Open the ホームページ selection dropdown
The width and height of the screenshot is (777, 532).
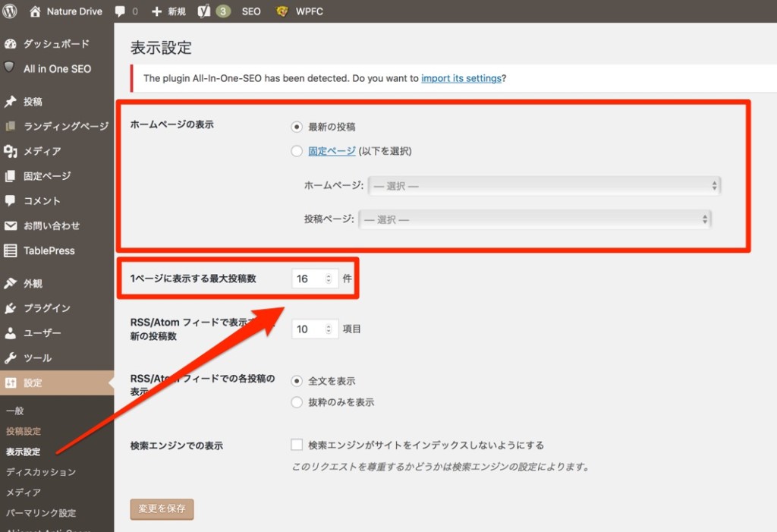[544, 186]
